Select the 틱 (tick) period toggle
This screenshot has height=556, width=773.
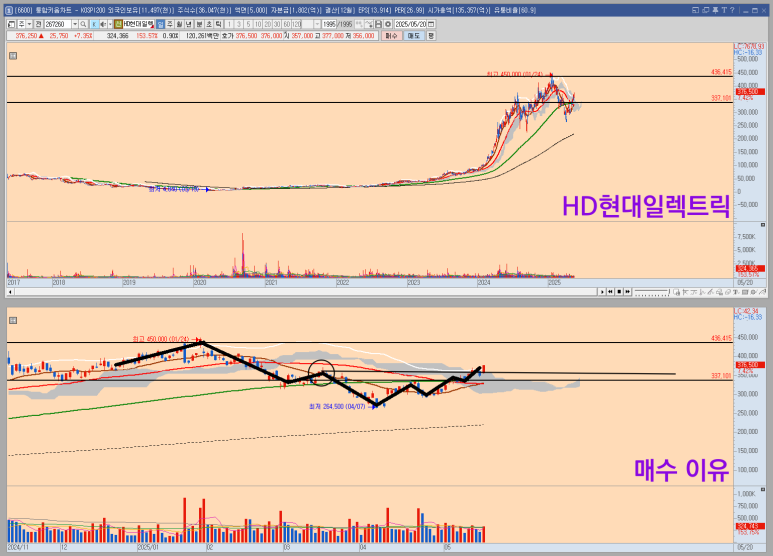(218, 24)
